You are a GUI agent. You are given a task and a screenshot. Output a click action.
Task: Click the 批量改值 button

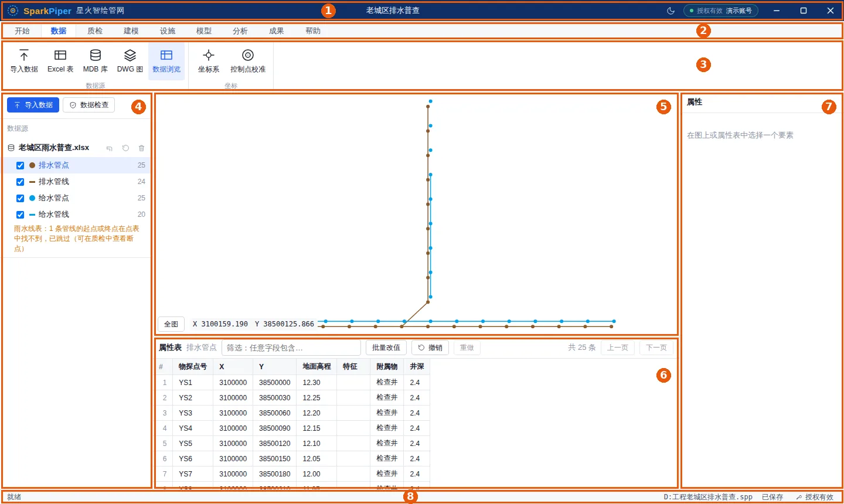pos(386,348)
